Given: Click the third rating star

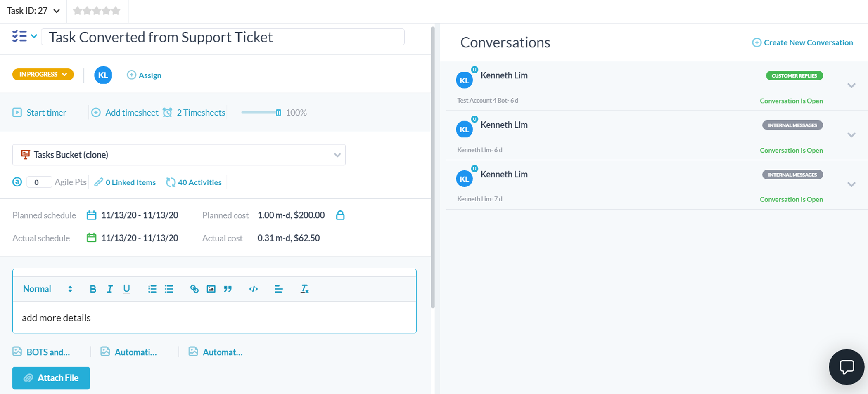Looking at the screenshot, I should 97,11.
